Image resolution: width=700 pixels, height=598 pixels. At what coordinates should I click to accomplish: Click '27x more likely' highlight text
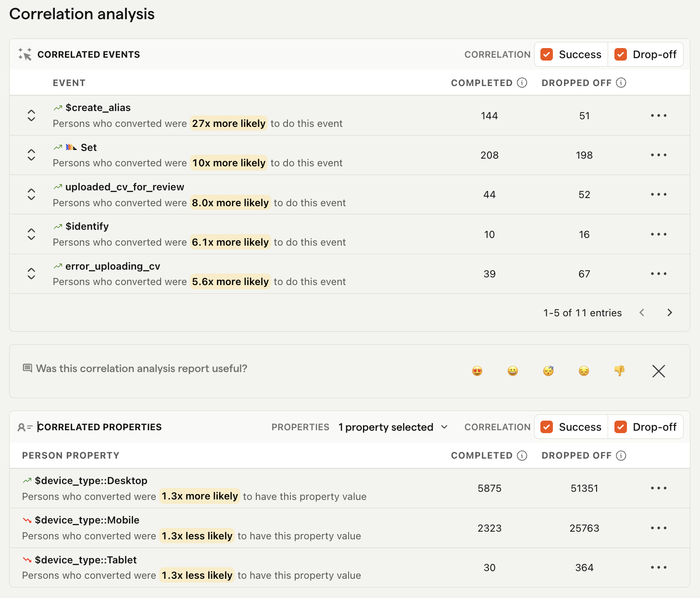click(x=229, y=124)
